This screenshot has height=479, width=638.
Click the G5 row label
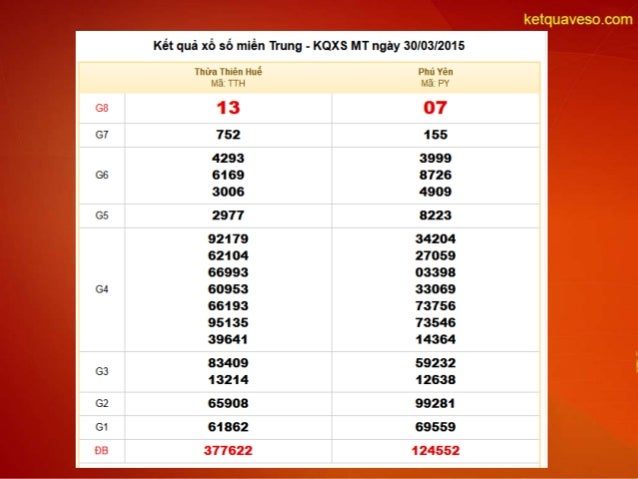pos(102,215)
